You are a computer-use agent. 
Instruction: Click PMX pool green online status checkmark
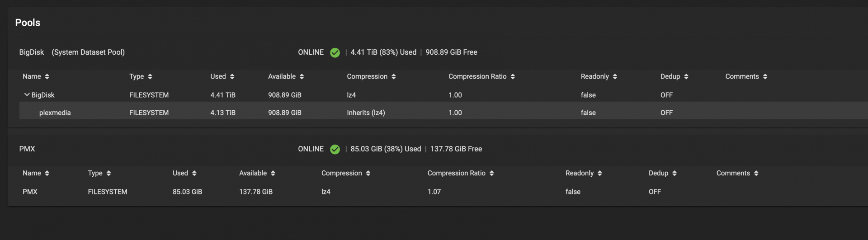335,149
